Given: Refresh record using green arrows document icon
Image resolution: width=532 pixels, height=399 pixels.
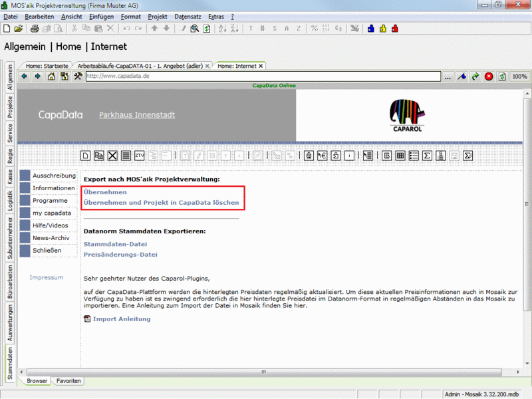Looking at the screenshot, I should 206,29.
